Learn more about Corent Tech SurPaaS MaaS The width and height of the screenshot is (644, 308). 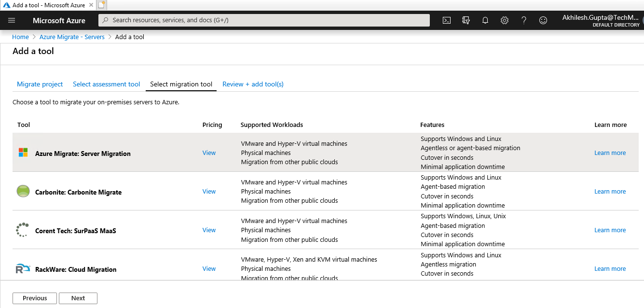click(610, 230)
